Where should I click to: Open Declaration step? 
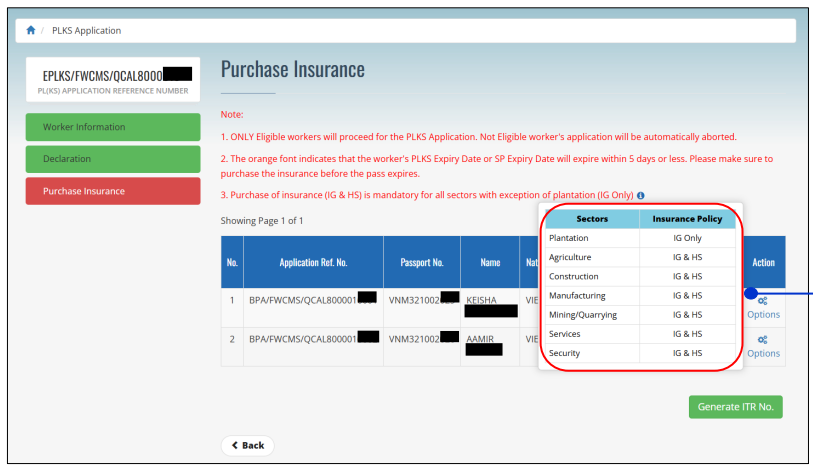(113, 159)
